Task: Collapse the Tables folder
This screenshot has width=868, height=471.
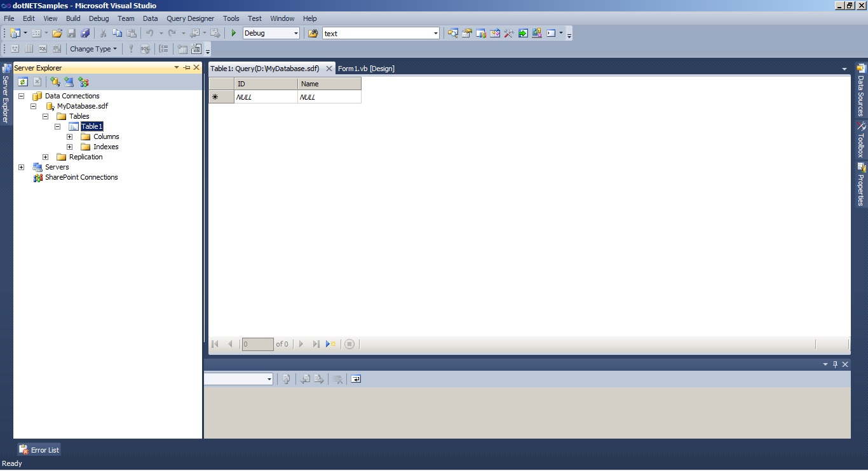Action: 45,116
